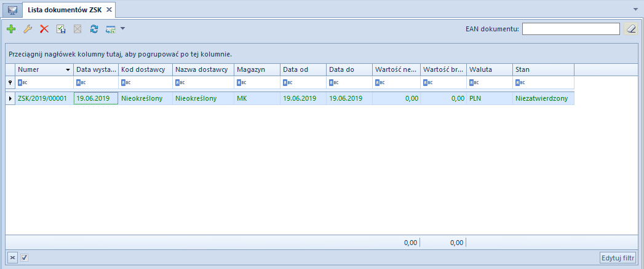The height and width of the screenshot is (269, 644).
Task: Sort by the Data wystawienia column header
Action: pos(96,70)
